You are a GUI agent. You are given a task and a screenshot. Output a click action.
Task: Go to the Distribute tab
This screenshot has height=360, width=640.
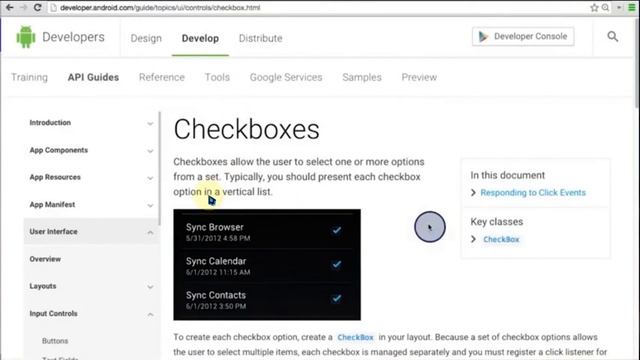pos(260,38)
